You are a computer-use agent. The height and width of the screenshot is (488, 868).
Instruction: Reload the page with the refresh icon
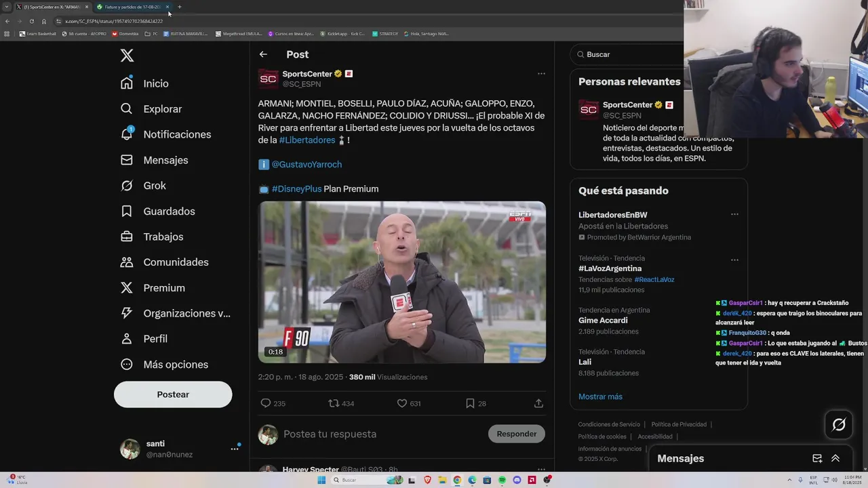[31, 21]
